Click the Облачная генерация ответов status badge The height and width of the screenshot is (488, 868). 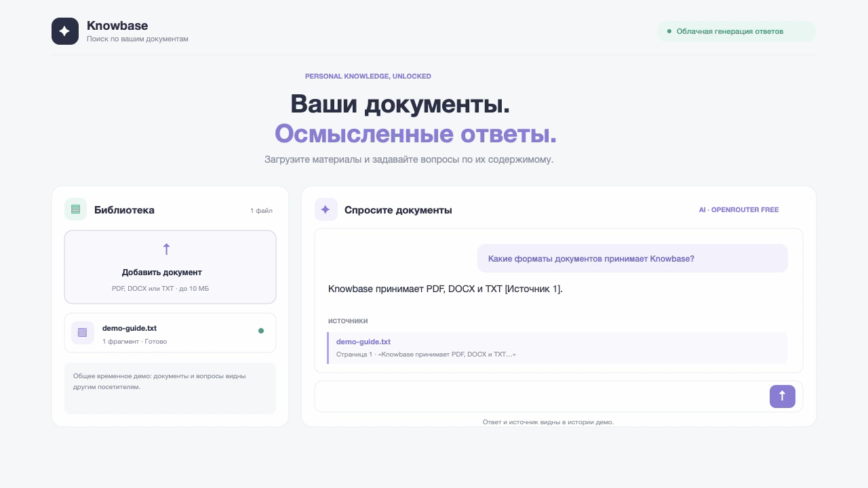736,31
